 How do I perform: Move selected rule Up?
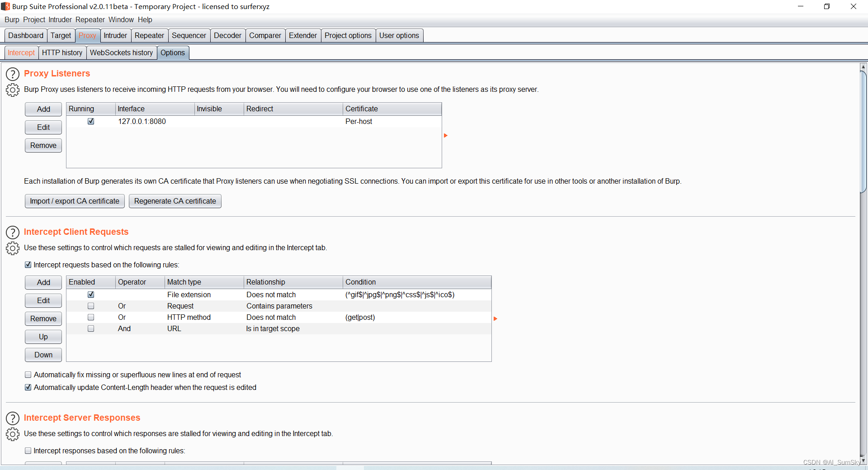coord(43,337)
